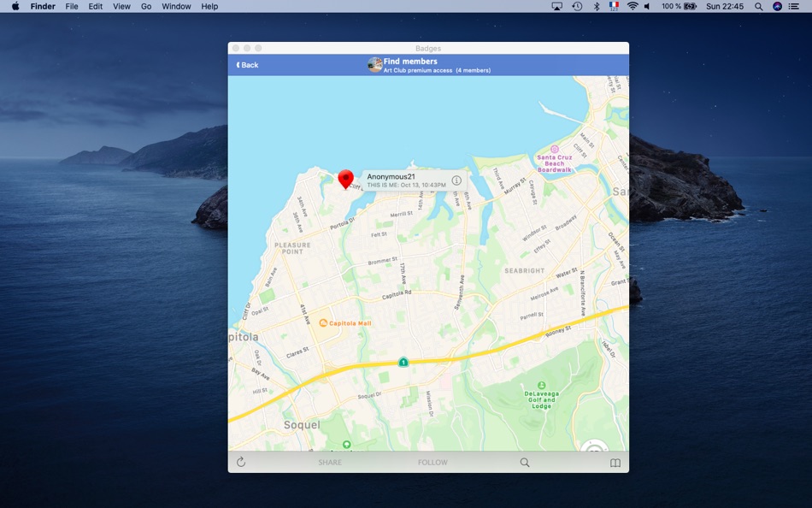Click the clock showing Sun 22:45
Viewport: 812px width, 508px height.
tap(725, 6)
